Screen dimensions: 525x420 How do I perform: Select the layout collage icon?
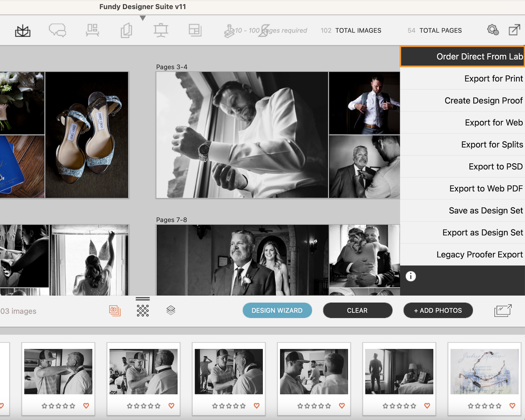coord(195,30)
